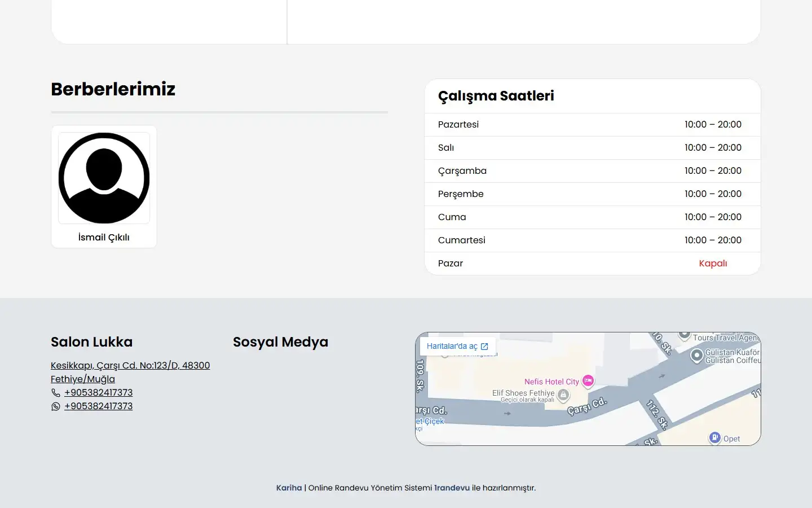The width and height of the screenshot is (812, 508).
Task: Click the Elif Shoes Fethiye map marker
Action: tap(563, 396)
